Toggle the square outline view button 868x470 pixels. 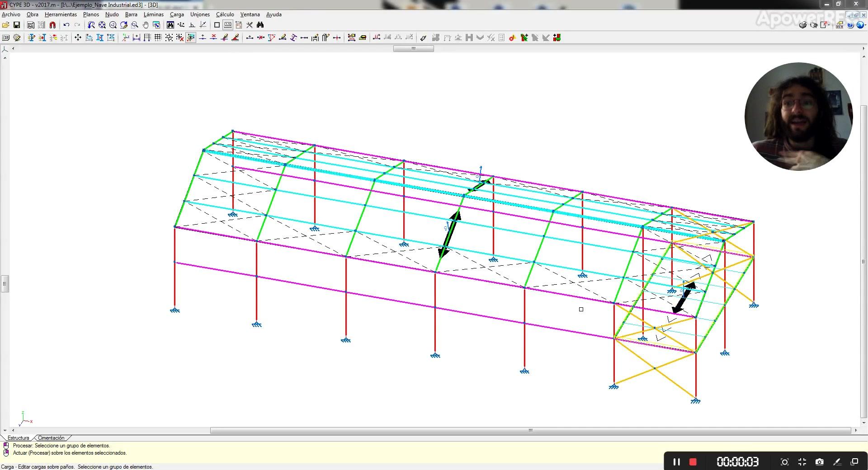pyautogui.click(x=217, y=25)
